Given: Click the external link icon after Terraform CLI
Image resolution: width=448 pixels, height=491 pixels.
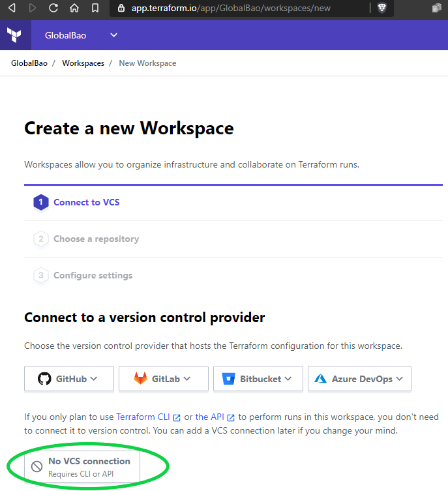Looking at the screenshot, I should (x=177, y=418).
